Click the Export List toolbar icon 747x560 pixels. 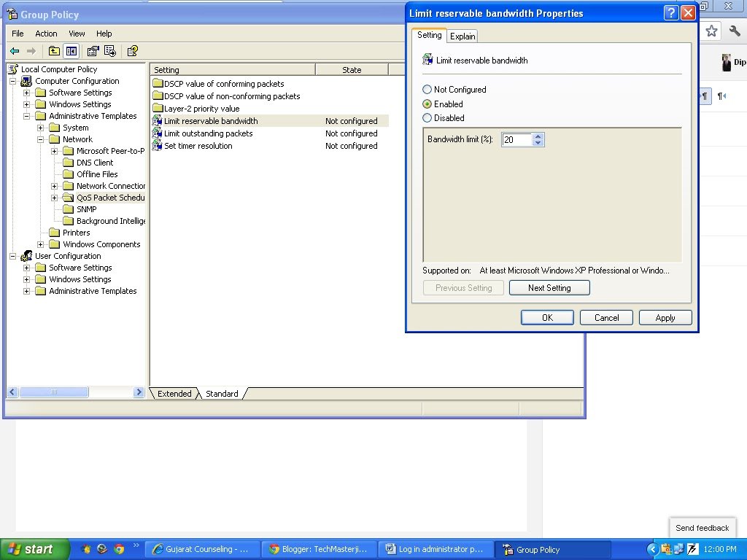pyautogui.click(x=110, y=51)
